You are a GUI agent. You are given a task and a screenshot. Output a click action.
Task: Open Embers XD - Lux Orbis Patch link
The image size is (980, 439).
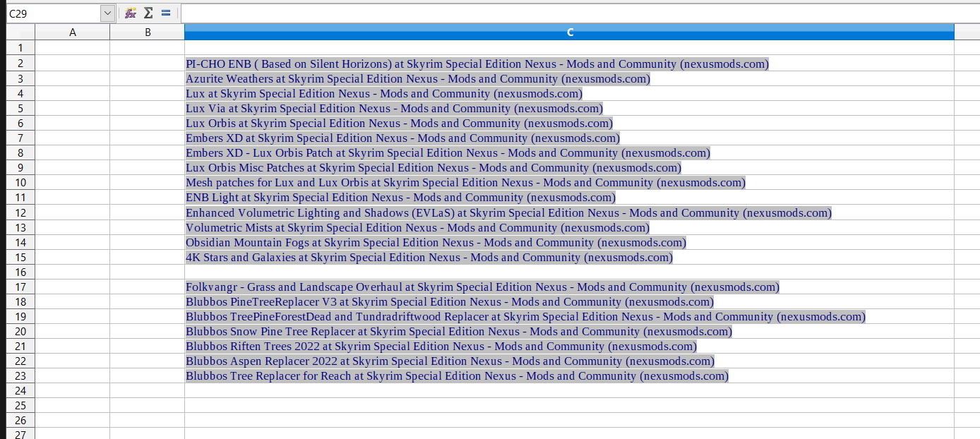[448, 153]
